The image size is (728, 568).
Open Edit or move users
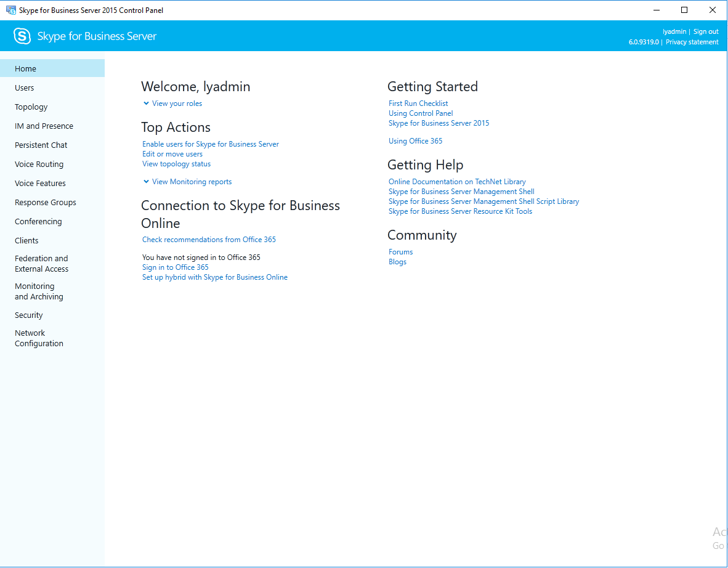coord(172,154)
